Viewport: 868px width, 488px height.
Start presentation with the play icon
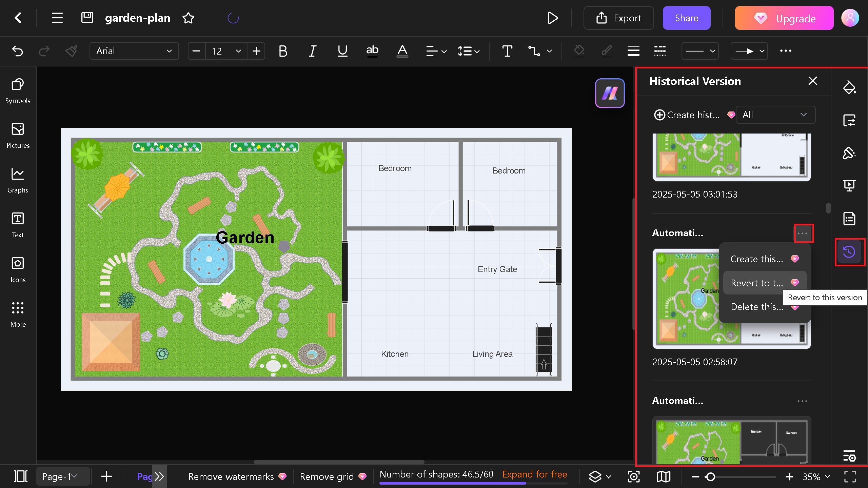coord(552,18)
